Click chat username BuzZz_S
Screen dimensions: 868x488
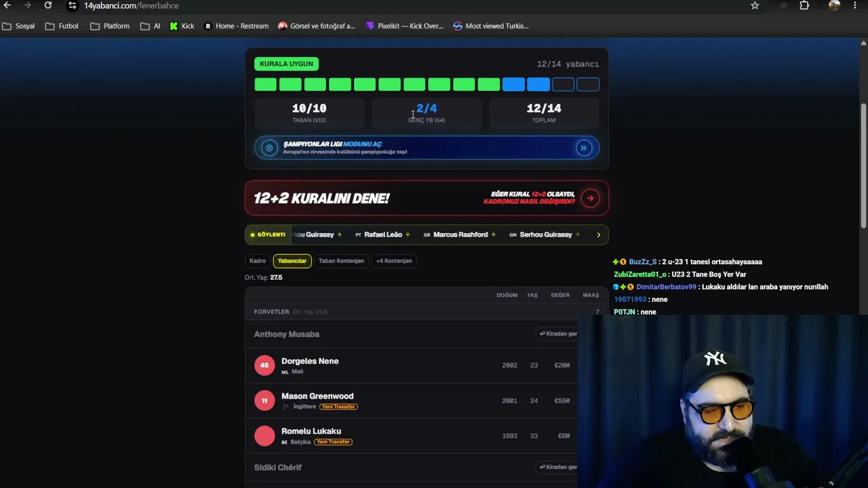[x=643, y=262]
